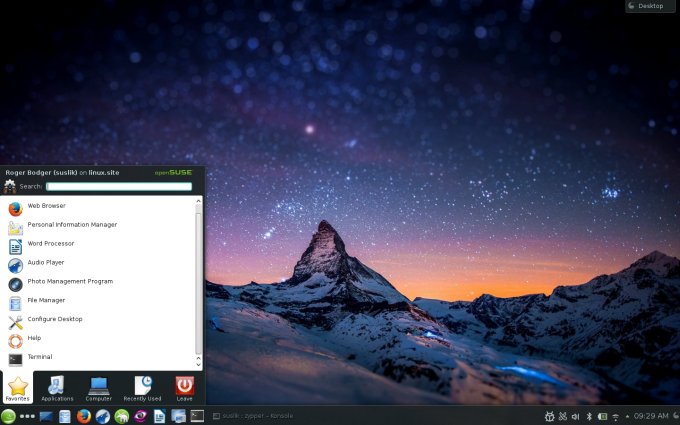Image resolution: width=680 pixels, height=425 pixels.
Task: Launch Web Browser from the favorites list
Action: 98,209
